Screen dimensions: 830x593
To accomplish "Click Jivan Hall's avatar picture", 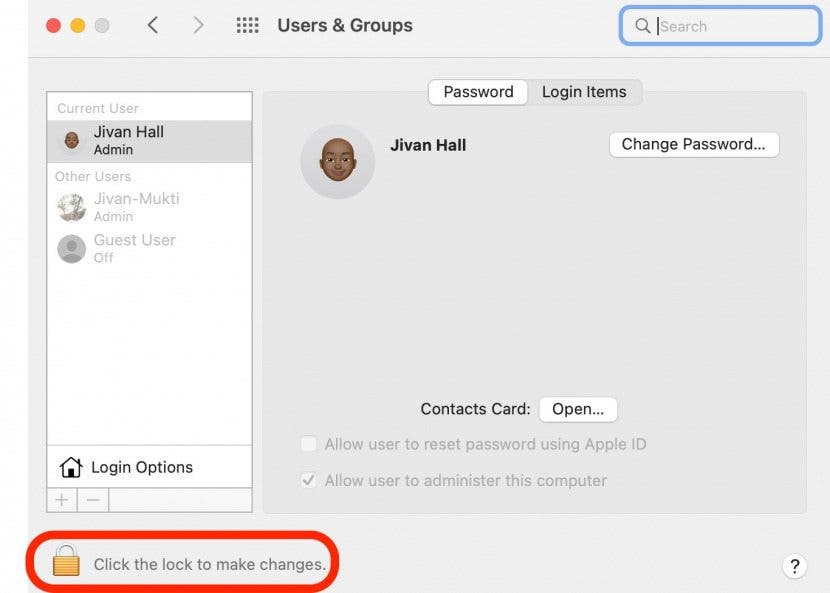I will point(337,161).
